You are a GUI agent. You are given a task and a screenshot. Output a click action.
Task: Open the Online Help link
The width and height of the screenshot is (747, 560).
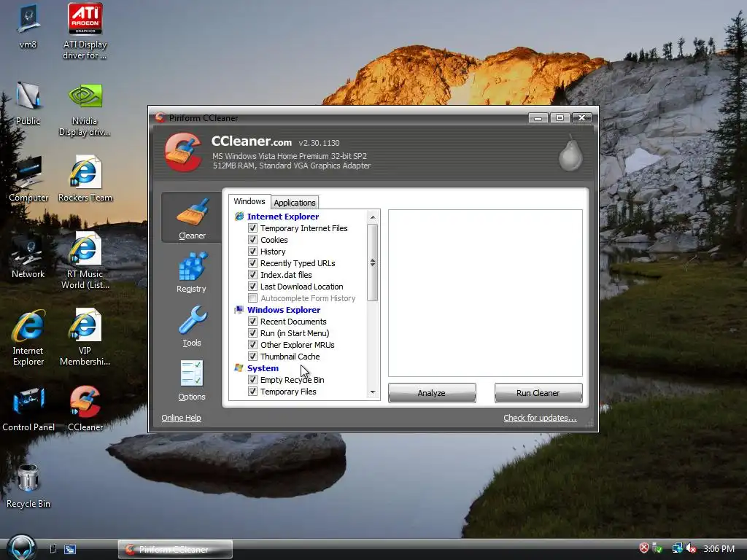point(181,418)
